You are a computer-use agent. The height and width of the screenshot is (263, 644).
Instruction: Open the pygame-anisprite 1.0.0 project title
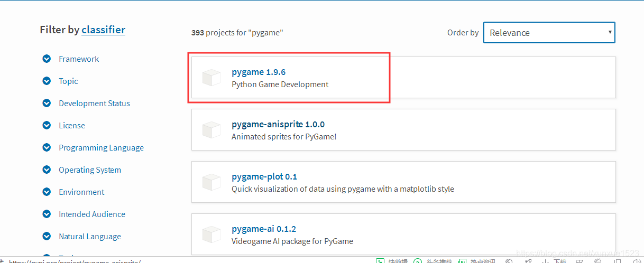(x=278, y=125)
